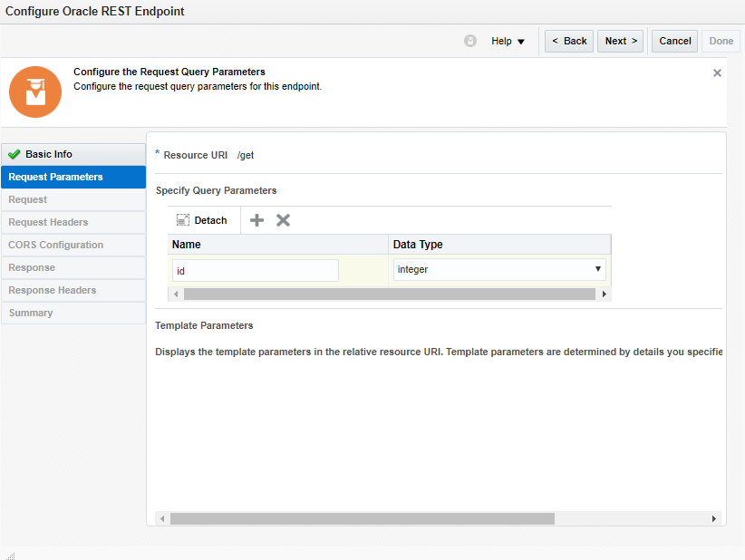Click the Template Parameters heading
The height and width of the screenshot is (560, 745).
pos(204,325)
